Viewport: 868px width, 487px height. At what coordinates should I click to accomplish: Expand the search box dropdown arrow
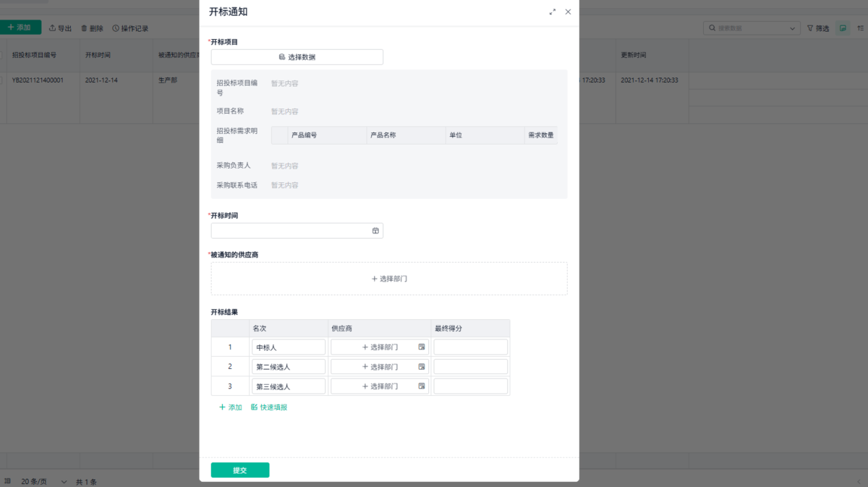[x=793, y=28]
